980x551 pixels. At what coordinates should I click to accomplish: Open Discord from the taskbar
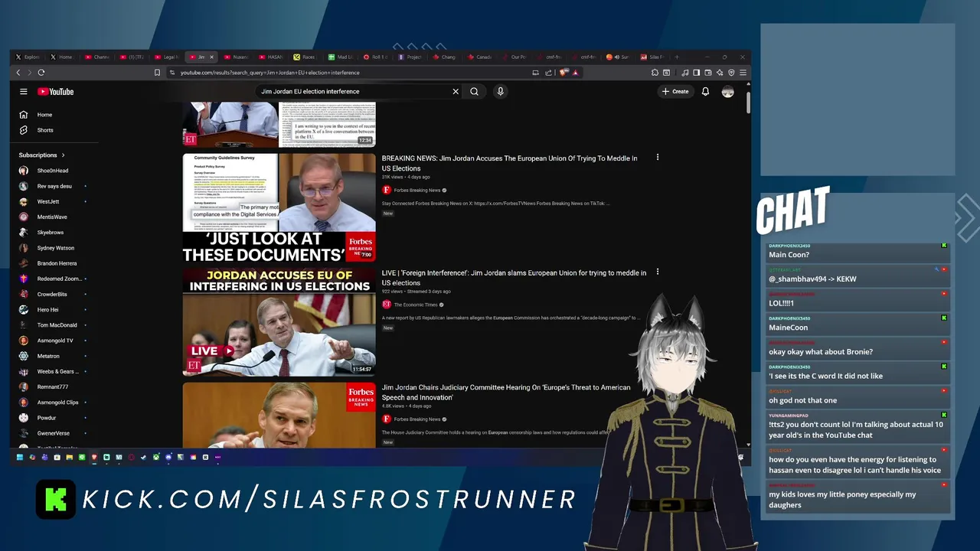(168, 457)
